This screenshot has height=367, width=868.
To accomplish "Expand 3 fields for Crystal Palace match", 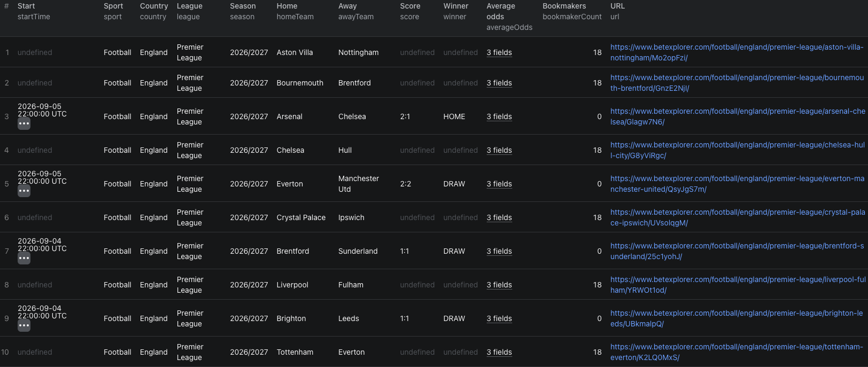I will (499, 217).
